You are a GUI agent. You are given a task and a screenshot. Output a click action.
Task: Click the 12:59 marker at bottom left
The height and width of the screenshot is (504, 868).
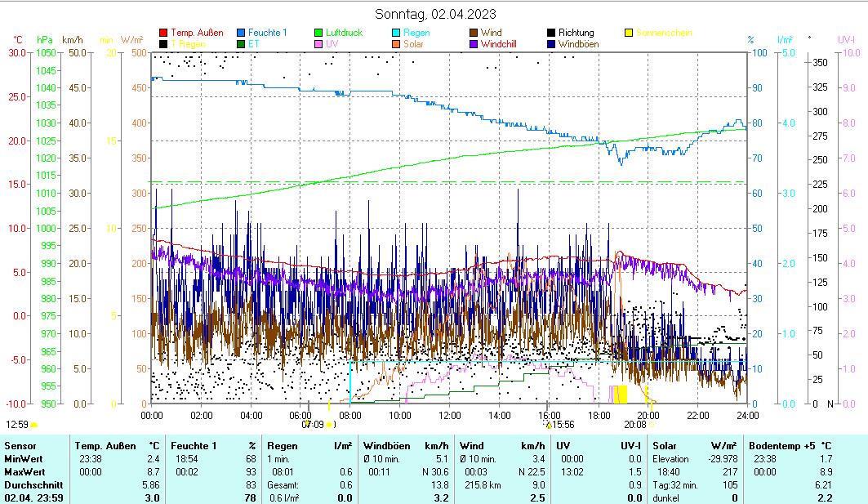17,425
